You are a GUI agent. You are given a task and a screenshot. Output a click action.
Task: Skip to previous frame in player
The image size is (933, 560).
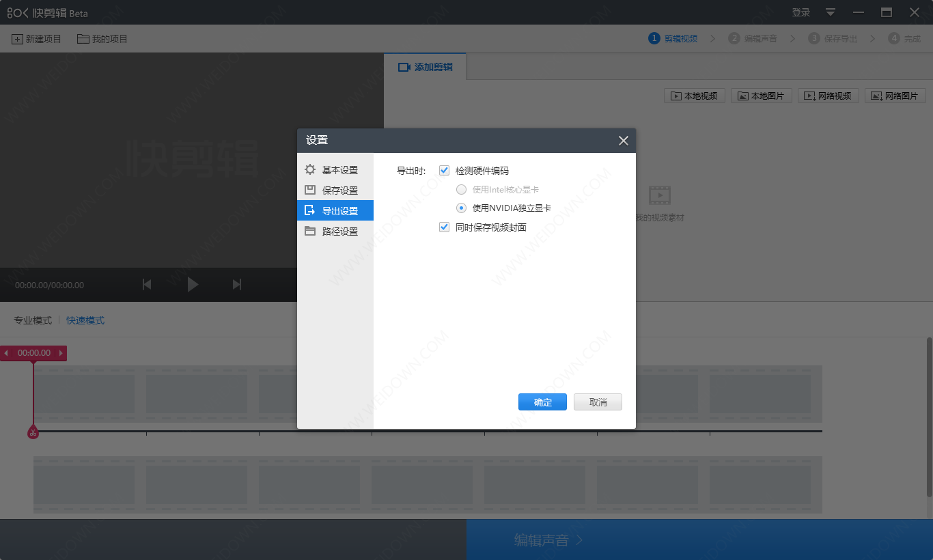coord(147,285)
